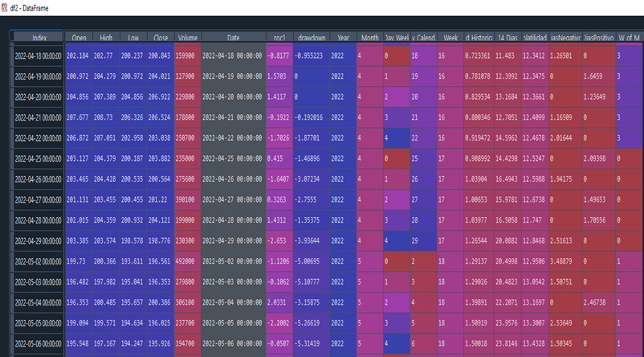Select Close cell 206.922

click(x=161, y=97)
